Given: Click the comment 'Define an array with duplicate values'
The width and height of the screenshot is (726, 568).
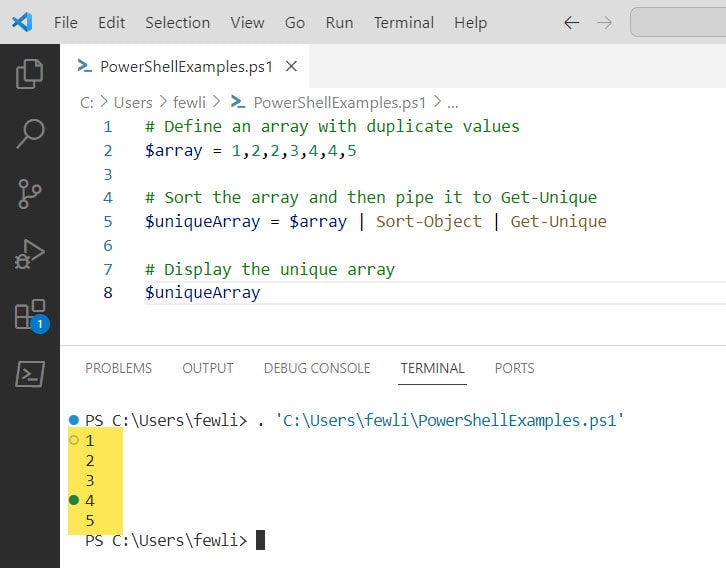Looking at the screenshot, I should (332, 126).
